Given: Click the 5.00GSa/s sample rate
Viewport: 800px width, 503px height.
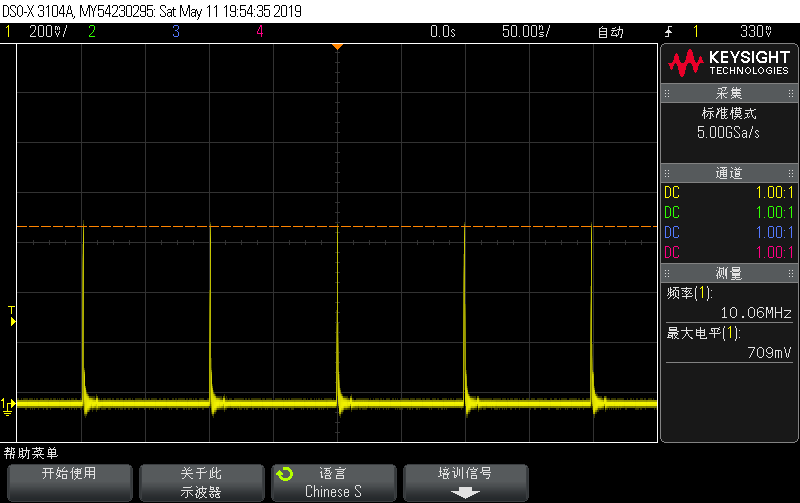Looking at the screenshot, I should [728, 133].
